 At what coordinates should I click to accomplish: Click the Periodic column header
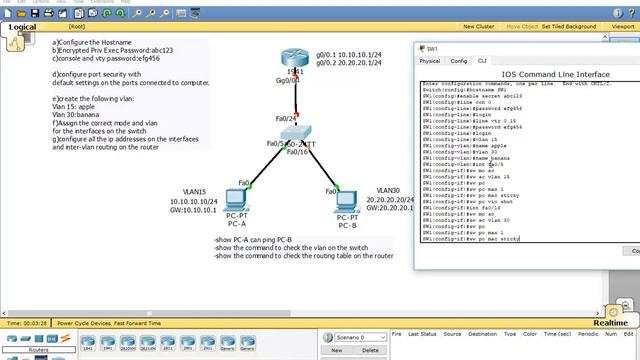[x=588, y=334]
